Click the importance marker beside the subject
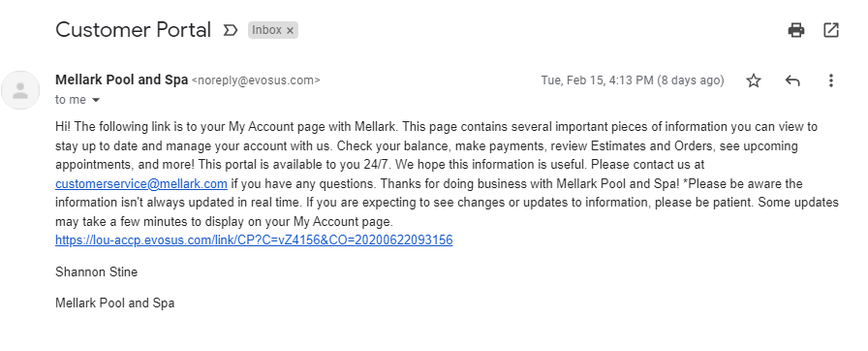This screenshot has width=868, height=351. (231, 30)
